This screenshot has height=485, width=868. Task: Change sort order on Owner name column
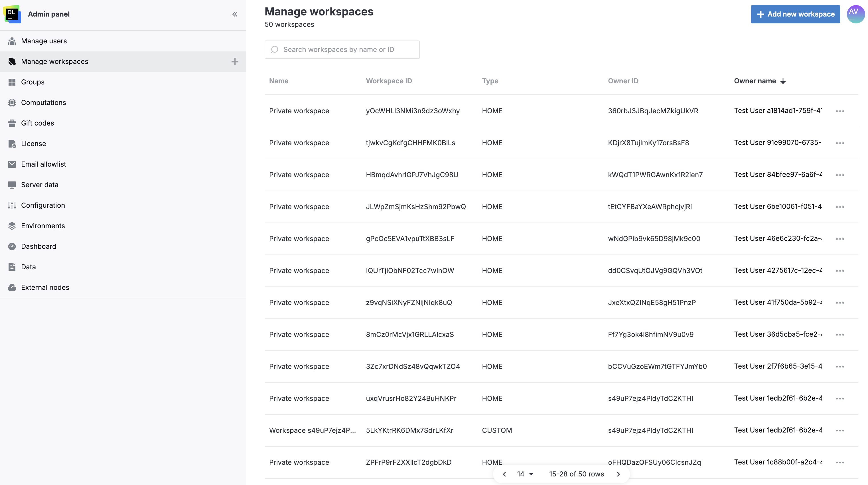click(x=783, y=81)
